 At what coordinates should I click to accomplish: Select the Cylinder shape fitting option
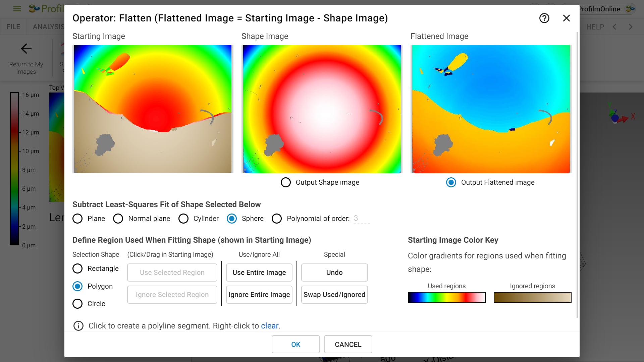tap(183, 218)
